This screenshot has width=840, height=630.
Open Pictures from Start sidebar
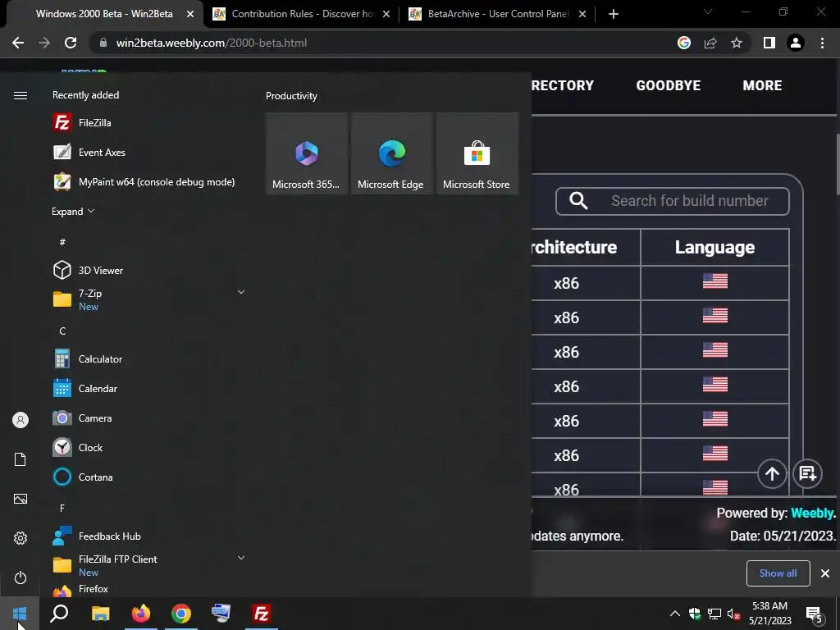(x=21, y=499)
